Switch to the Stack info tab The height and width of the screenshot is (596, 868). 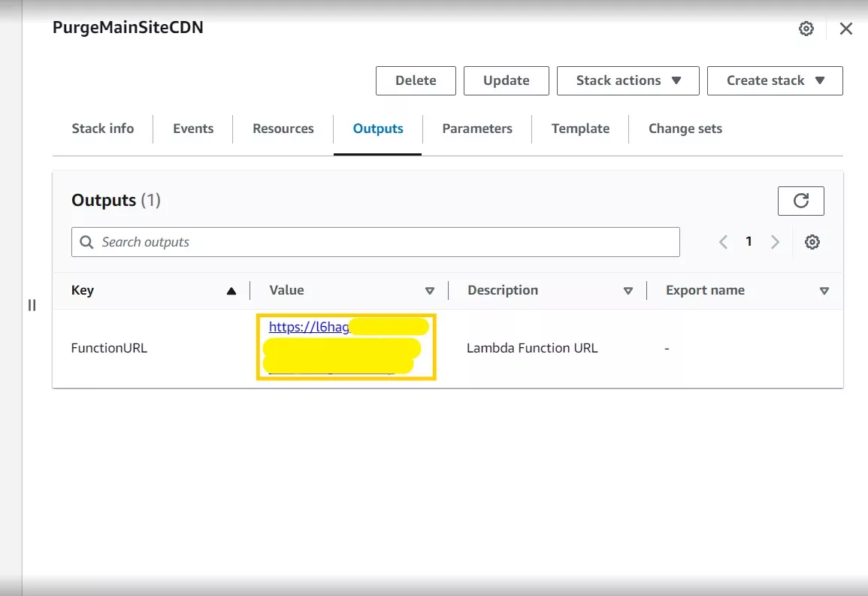point(103,129)
